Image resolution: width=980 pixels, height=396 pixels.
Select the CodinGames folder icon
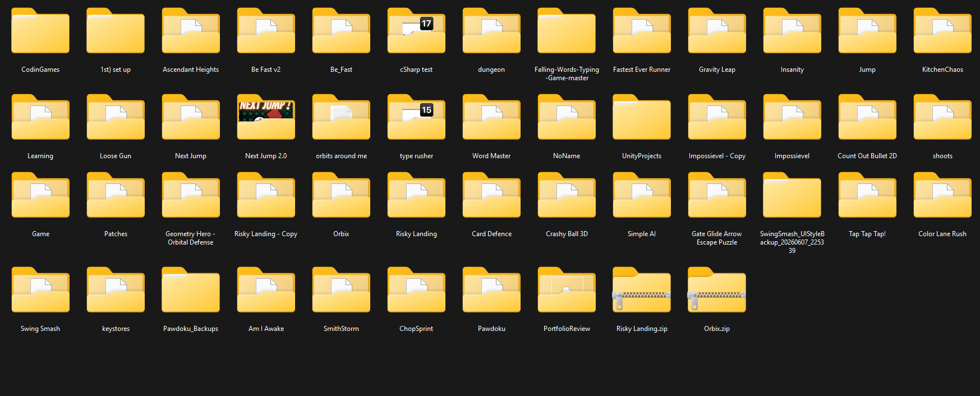click(x=40, y=31)
